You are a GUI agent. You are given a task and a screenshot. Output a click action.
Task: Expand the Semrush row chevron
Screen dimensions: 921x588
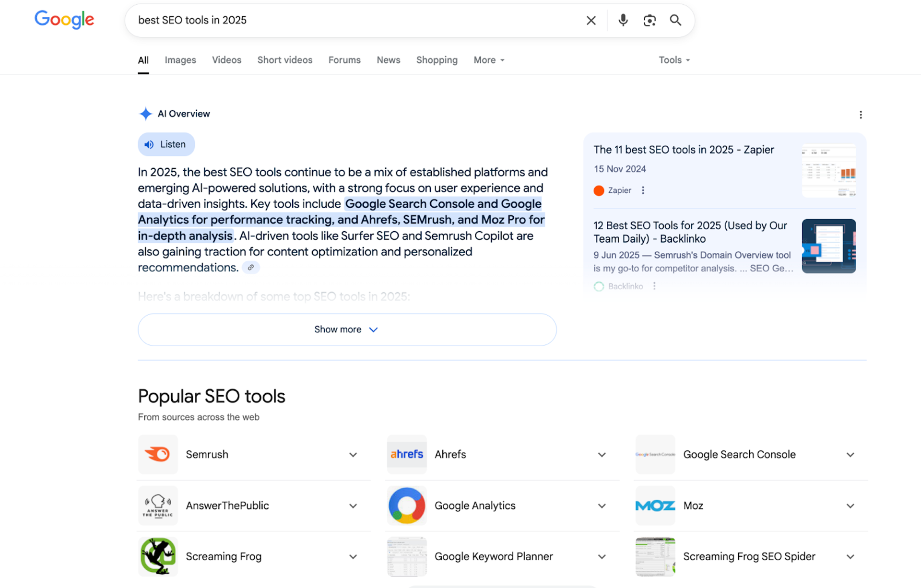[353, 455]
